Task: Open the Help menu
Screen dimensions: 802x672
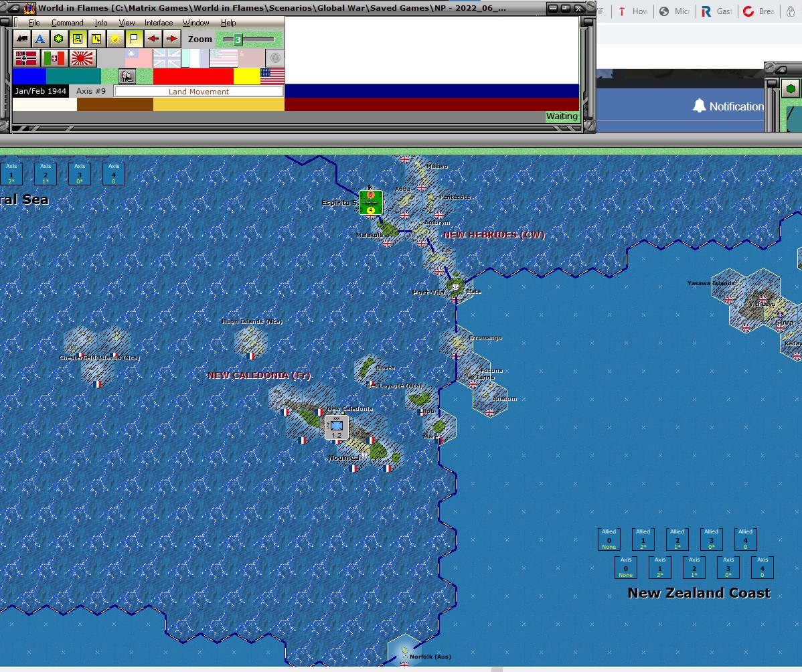Action: [x=228, y=23]
